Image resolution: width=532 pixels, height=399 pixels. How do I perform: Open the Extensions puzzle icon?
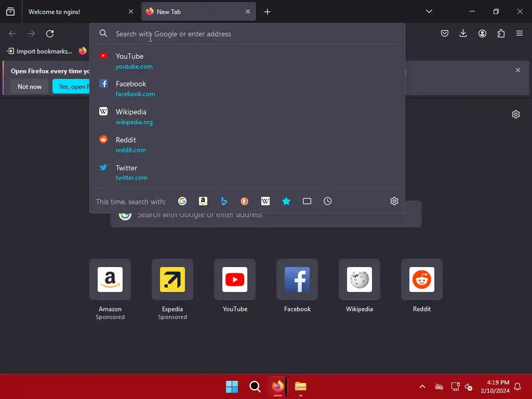[x=501, y=33]
